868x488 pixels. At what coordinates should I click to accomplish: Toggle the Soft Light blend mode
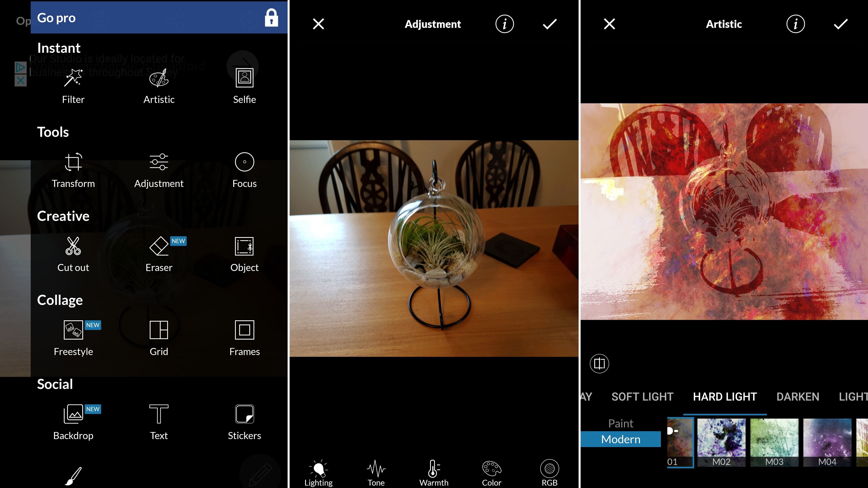(643, 397)
